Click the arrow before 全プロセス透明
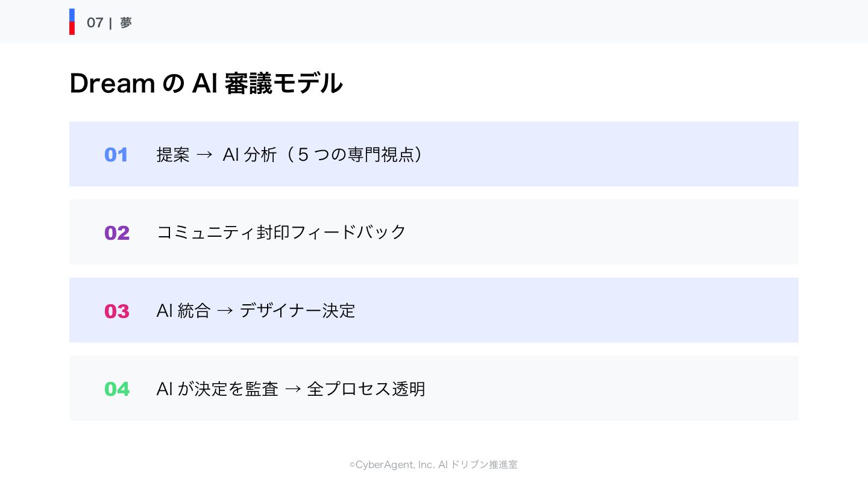The height and width of the screenshot is (488, 868). coord(292,389)
